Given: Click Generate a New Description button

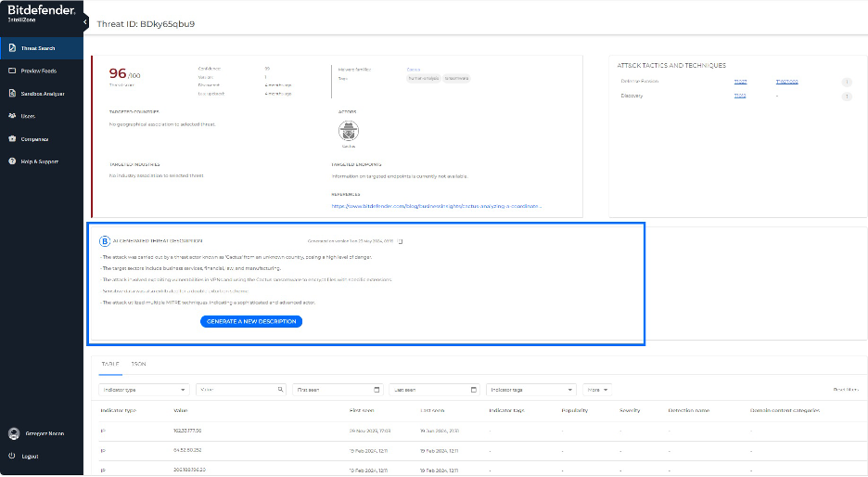Looking at the screenshot, I should 250,321.
